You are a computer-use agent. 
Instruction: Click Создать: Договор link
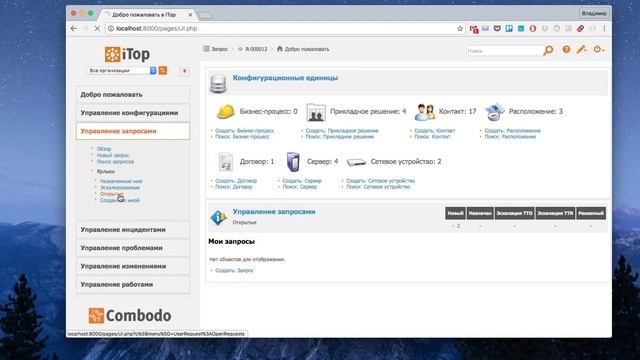point(236,181)
